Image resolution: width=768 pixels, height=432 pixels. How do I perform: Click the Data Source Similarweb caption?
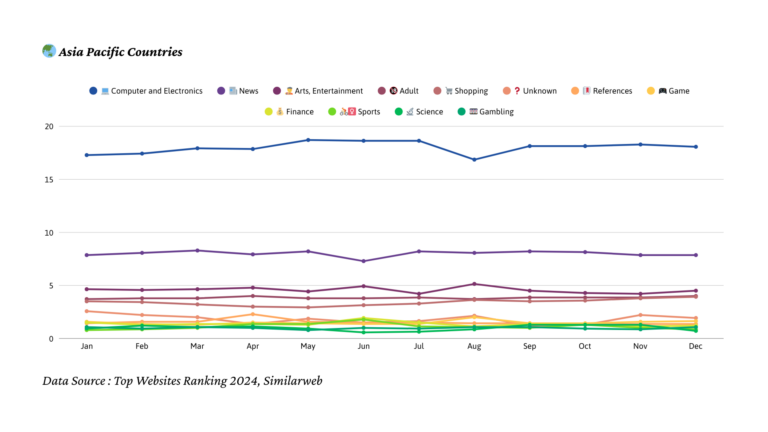pos(182,381)
